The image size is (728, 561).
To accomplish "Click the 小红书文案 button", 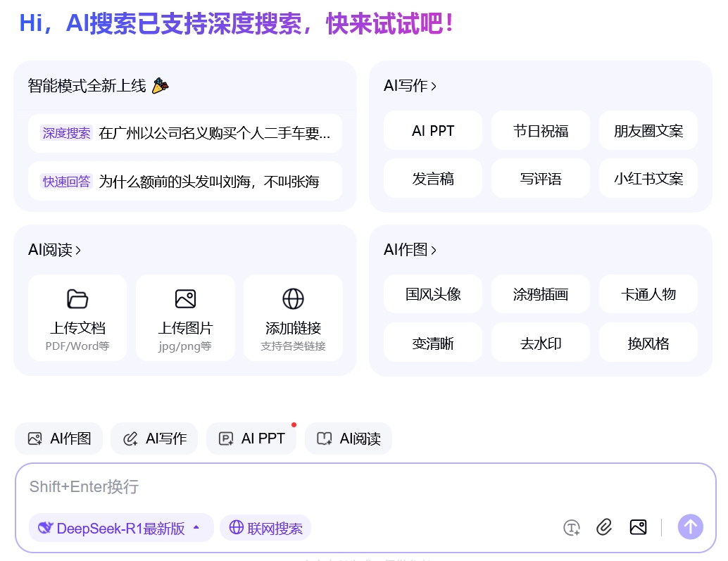I will [648, 178].
